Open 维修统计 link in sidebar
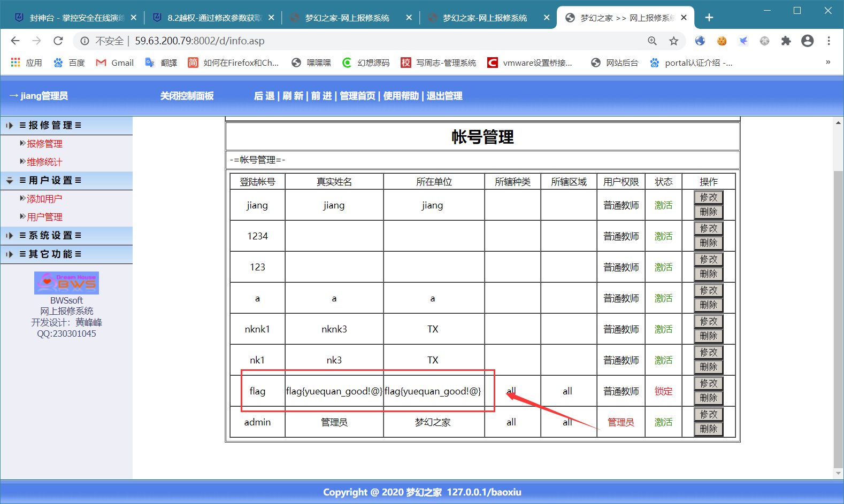This screenshot has height=504, width=844. tap(45, 162)
